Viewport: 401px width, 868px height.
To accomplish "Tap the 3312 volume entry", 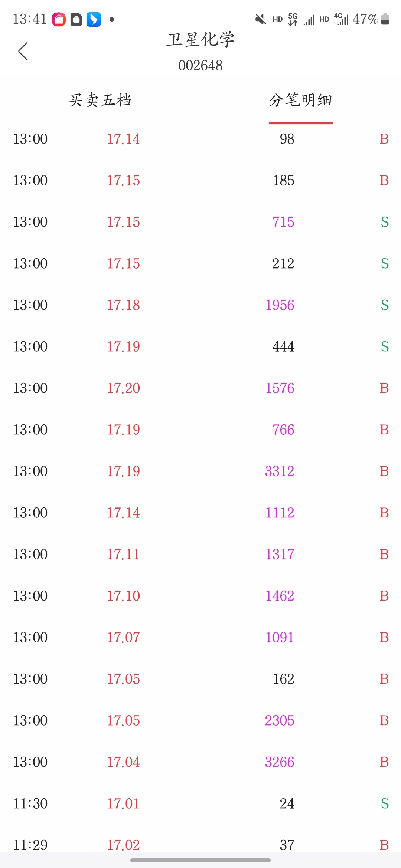I will pyautogui.click(x=280, y=471).
